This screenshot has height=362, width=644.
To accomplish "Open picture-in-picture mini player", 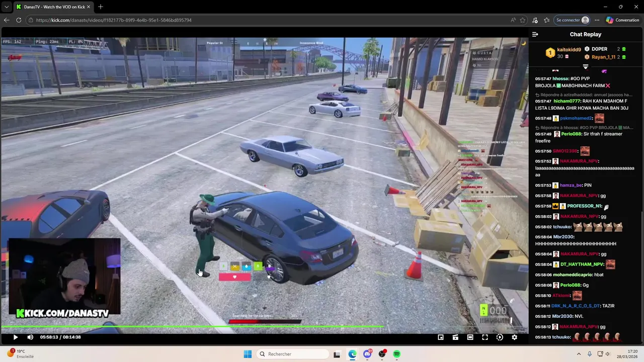I will 441,337.
